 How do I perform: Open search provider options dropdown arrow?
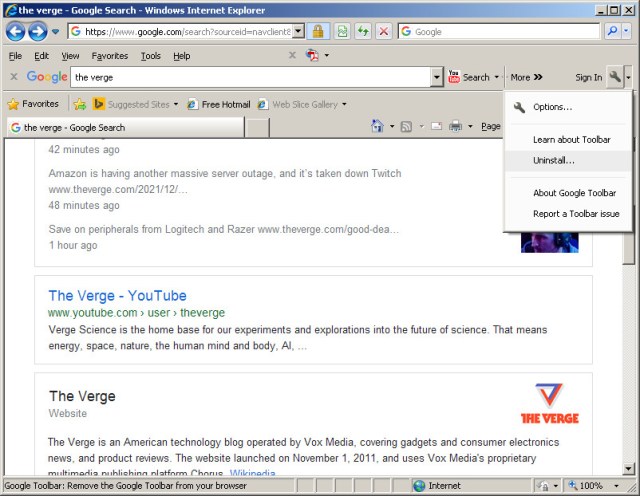click(626, 31)
